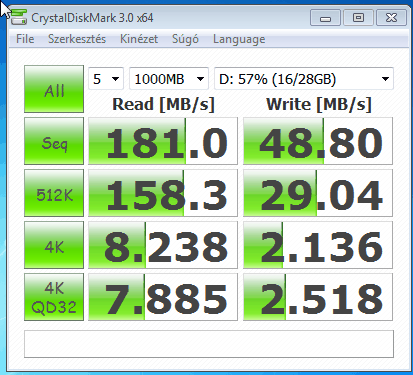Select the 512K write result 29.04
The width and height of the screenshot is (413, 375).
point(318,193)
